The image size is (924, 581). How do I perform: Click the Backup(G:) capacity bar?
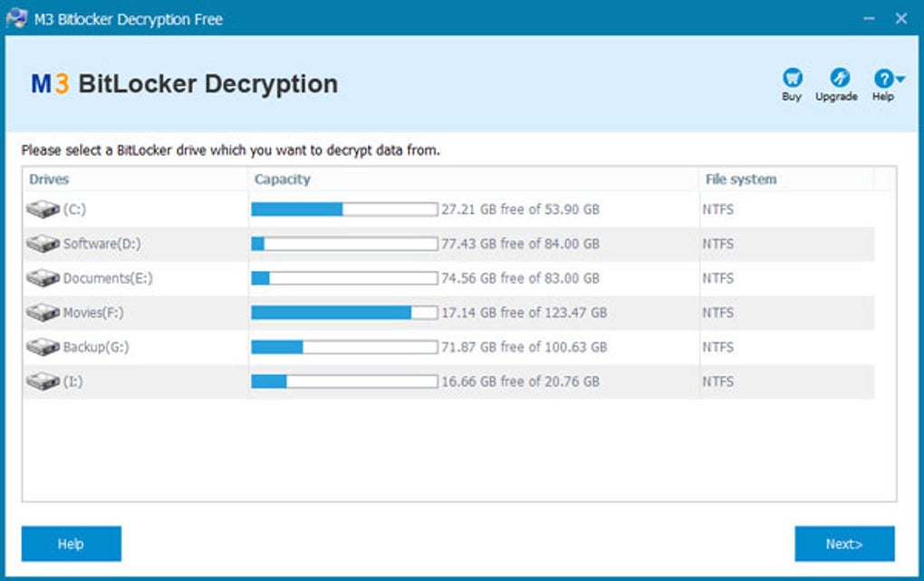(344, 347)
